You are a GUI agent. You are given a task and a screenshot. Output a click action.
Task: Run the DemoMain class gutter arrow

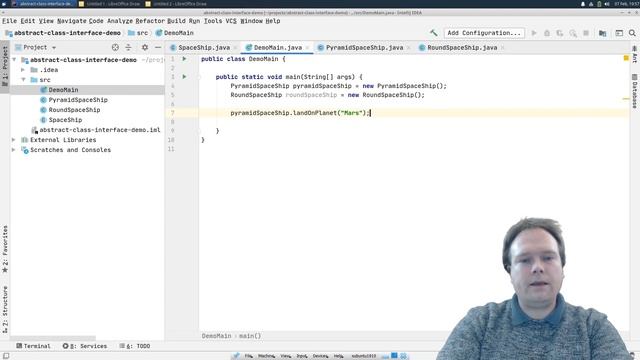coord(184,59)
